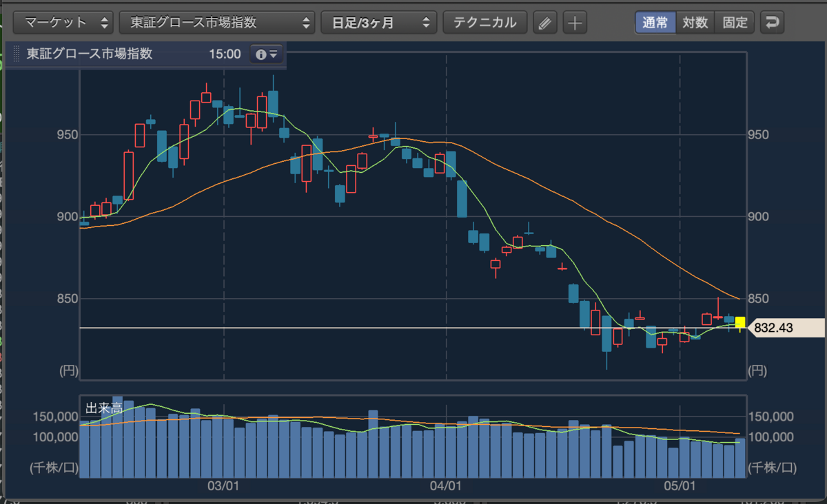The image size is (827, 504).
Task: Click the right-side 950 price axis label
Action: click(x=758, y=134)
